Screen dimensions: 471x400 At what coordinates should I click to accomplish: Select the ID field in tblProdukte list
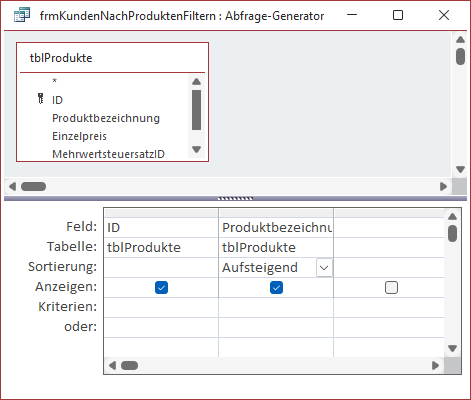57,100
